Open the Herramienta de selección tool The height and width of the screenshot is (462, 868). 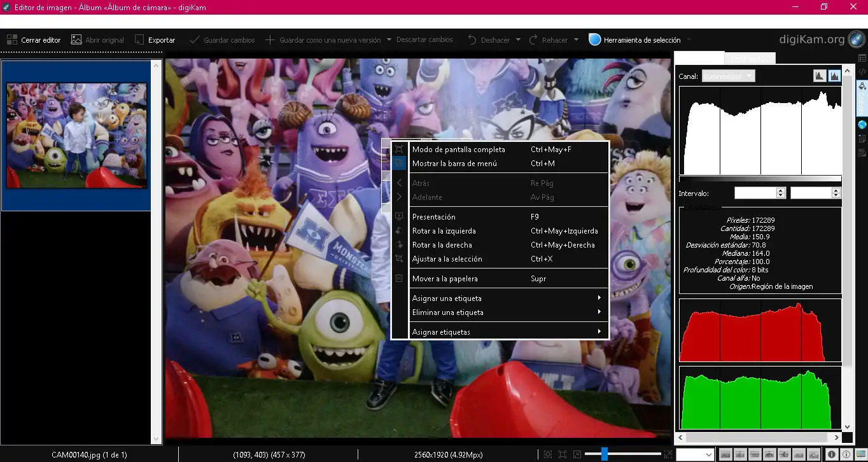pos(634,39)
